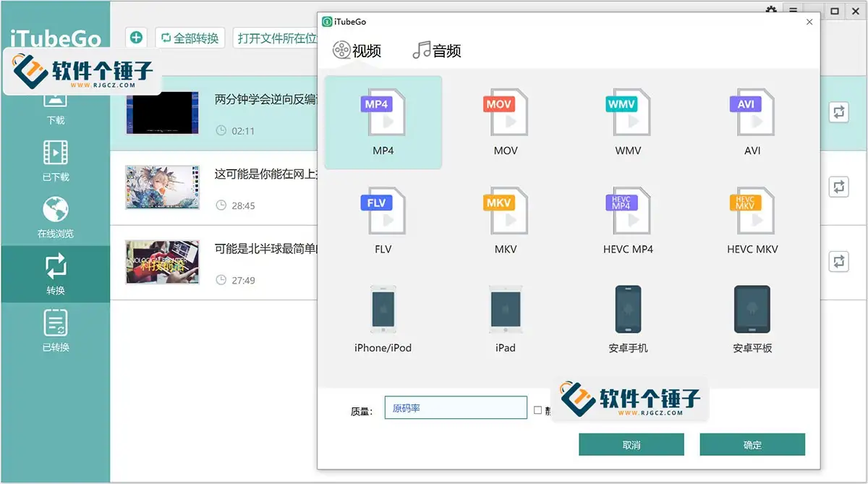
Task: Pick the HEVC MP4 format
Action: 628,221
